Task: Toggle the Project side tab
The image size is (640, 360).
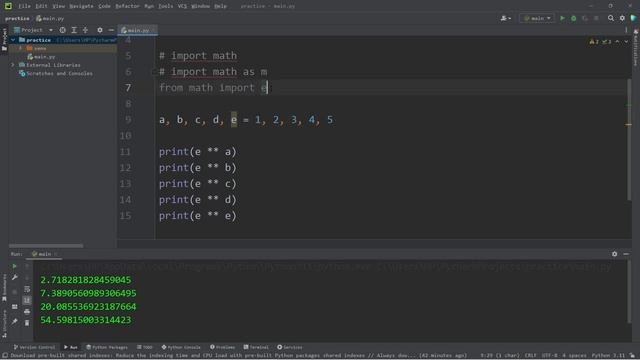Action: pos(4,39)
